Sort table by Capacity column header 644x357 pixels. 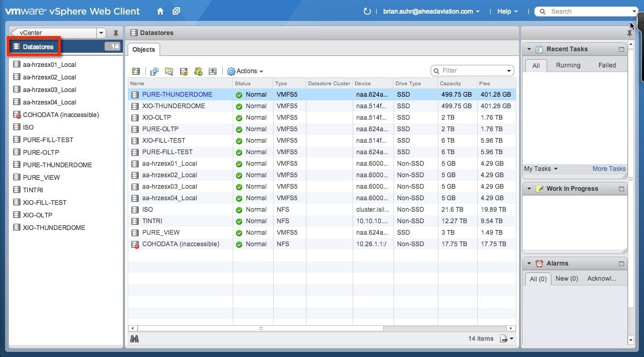click(x=457, y=84)
